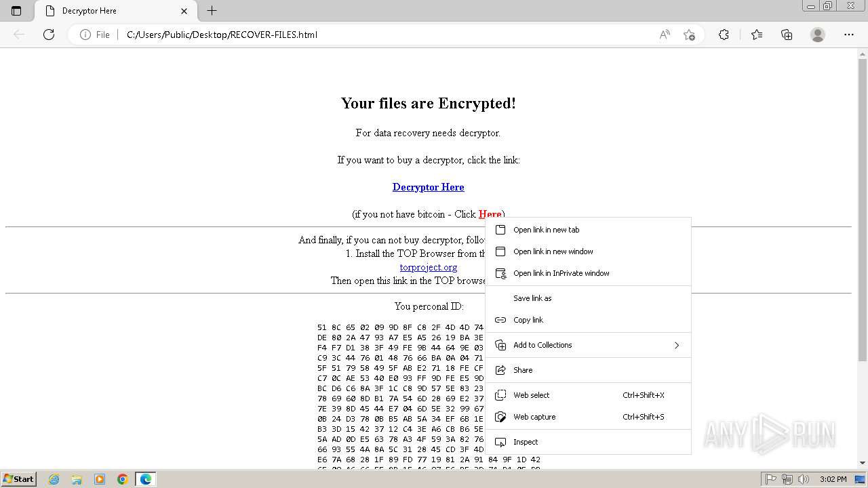The height and width of the screenshot is (488, 868).
Task: Click the volume speaker tray icon
Action: (803, 479)
